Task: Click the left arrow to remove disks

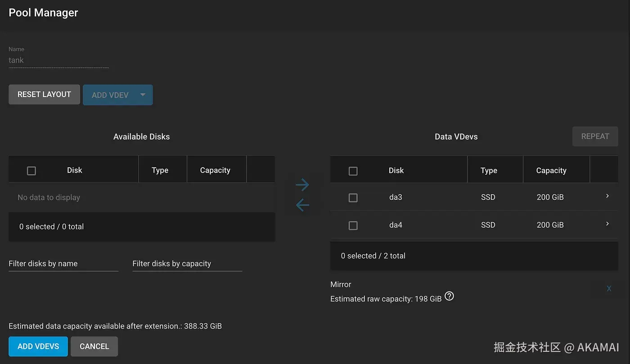Action: pyautogui.click(x=302, y=205)
